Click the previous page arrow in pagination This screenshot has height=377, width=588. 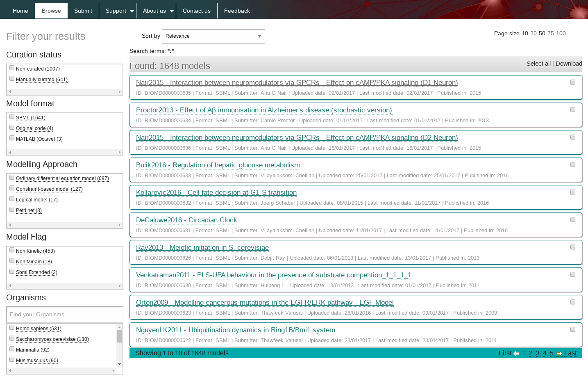pos(516,354)
